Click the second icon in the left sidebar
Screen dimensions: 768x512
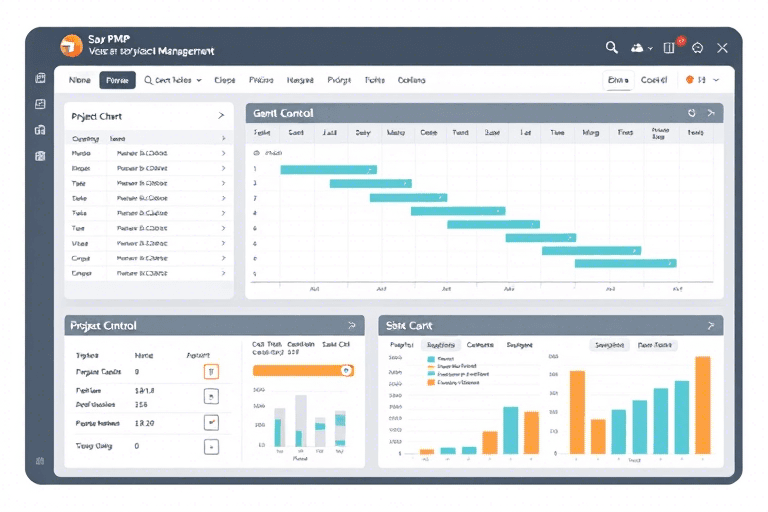(40, 104)
